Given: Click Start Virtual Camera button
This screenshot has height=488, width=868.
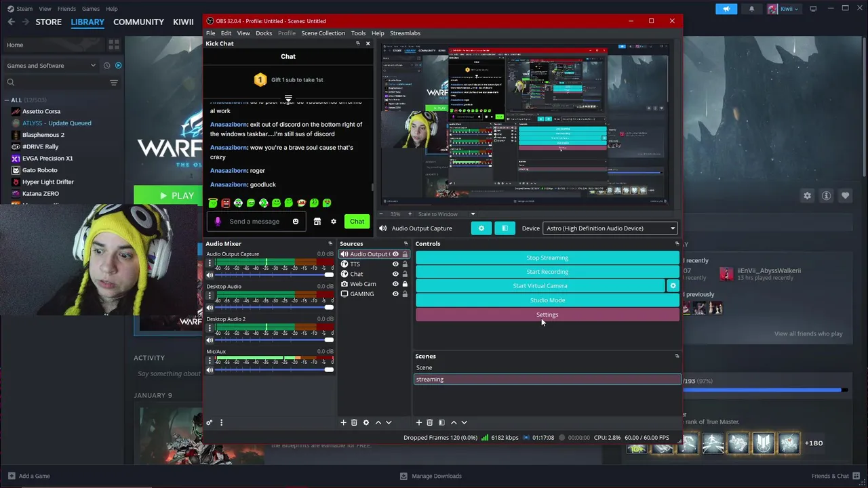Looking at the screenshot, I should point(540,286).
